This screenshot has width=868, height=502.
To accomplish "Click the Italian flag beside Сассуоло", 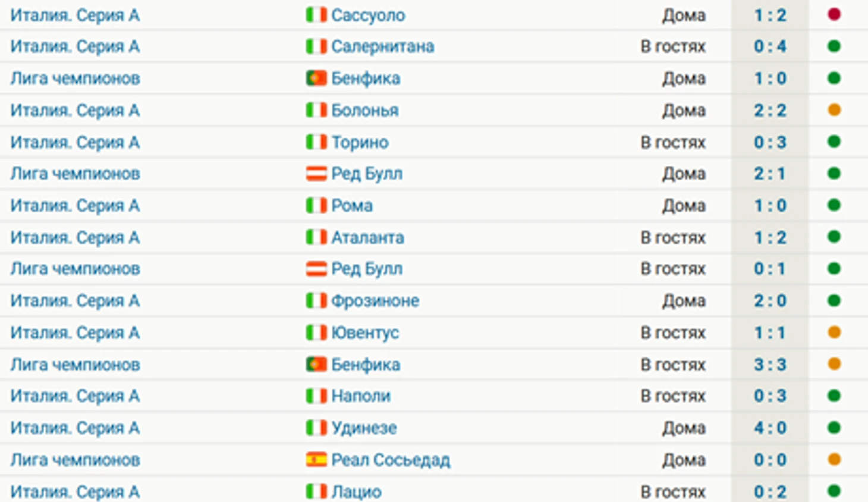I will click(x=316, y=15).
